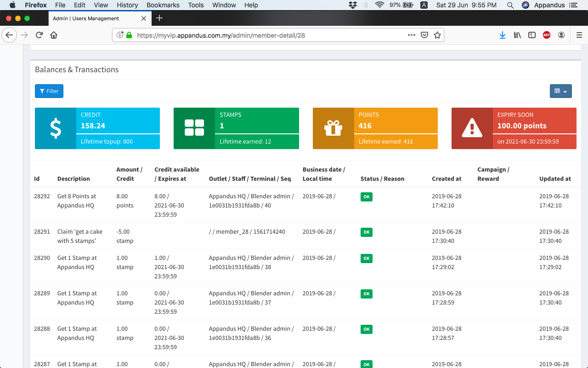Open the Dropbox menu bar icon

[353, 5]
